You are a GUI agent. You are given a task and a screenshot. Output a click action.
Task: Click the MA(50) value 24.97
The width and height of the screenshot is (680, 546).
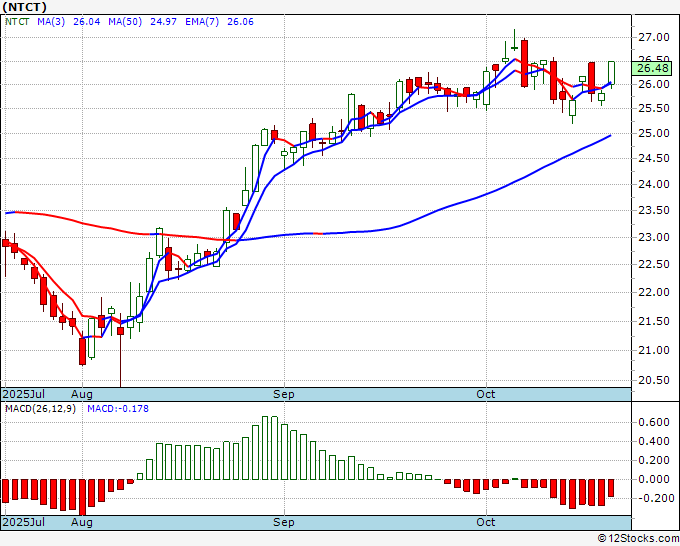(x=163, y=22)
